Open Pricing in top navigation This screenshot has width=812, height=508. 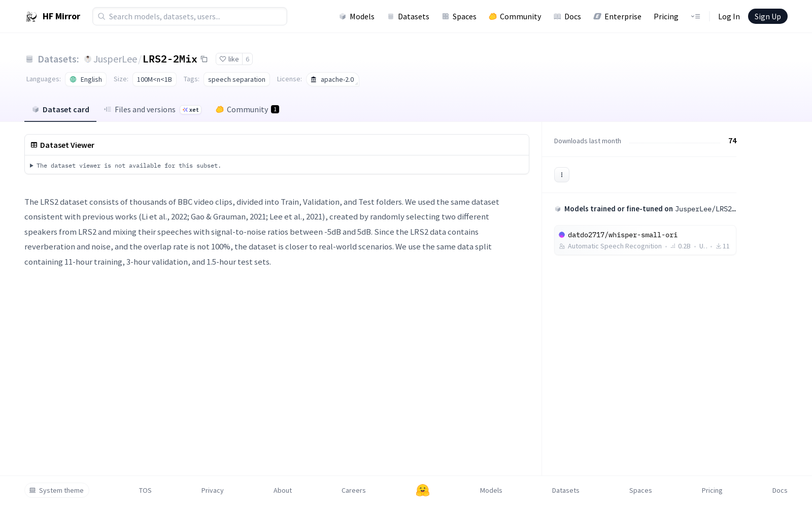tap(666, 16)
